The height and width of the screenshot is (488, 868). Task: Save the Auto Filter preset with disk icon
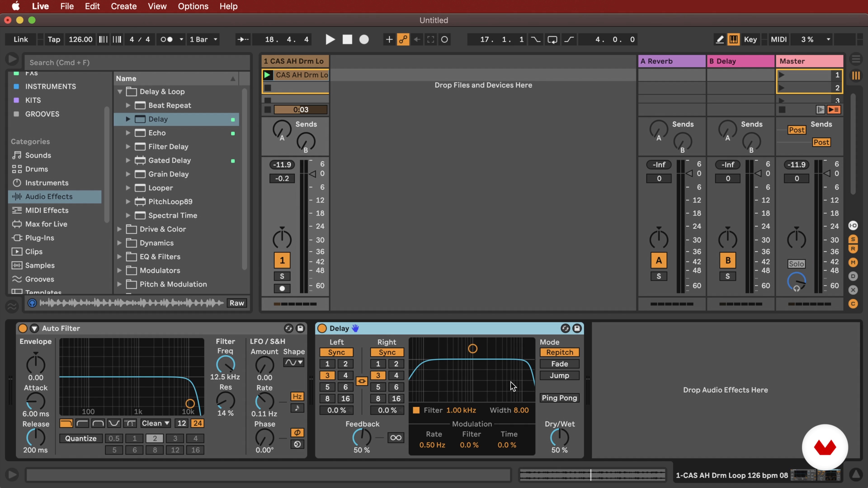coord(300,328)
